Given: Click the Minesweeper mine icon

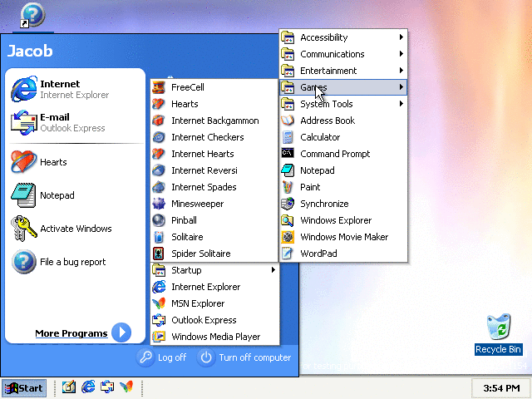Looking at the screenshot, I should click(159, 204).
